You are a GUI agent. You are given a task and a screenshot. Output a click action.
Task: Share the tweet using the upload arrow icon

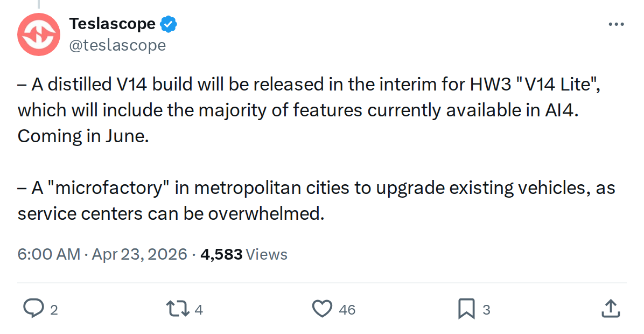610,309
